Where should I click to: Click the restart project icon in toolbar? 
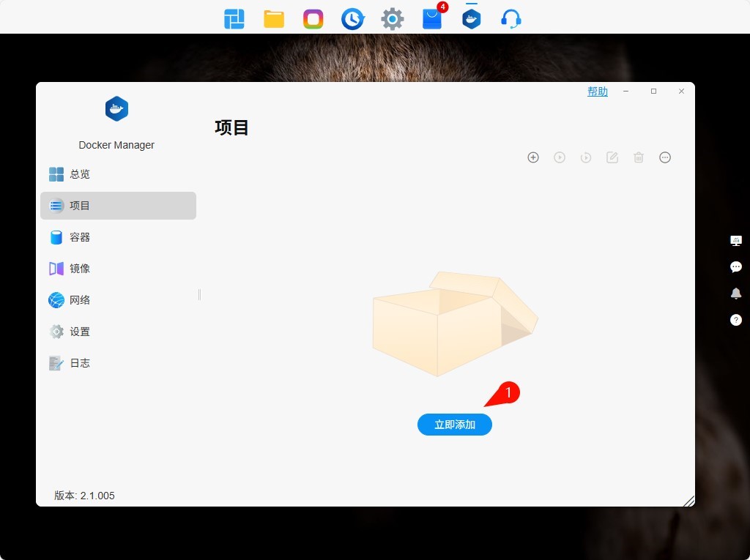[x=586, y=157]
